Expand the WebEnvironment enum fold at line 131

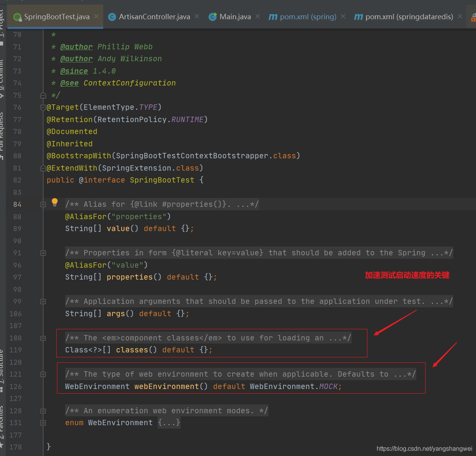(x=43, y=423)
